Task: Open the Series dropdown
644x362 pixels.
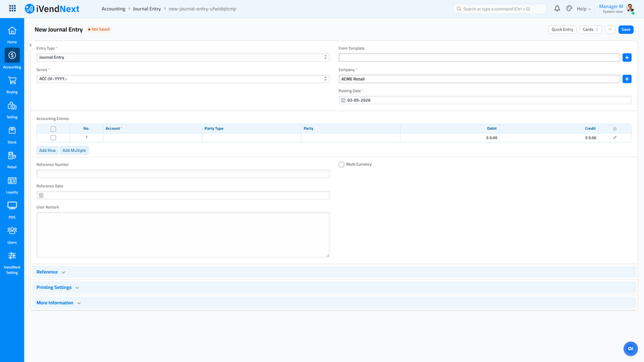Action: (x=182, y=79)
